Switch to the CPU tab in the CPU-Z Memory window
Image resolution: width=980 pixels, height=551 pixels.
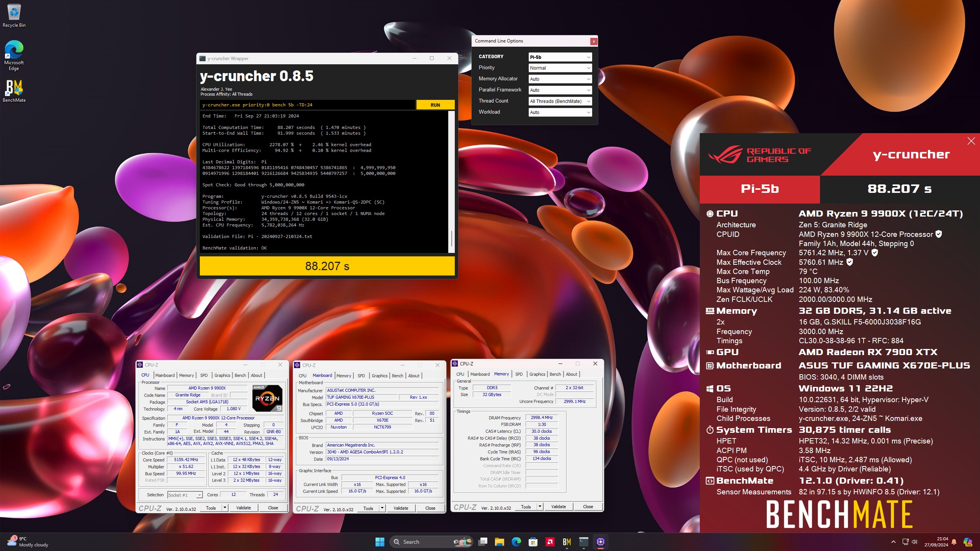click(x=460, y=374)
